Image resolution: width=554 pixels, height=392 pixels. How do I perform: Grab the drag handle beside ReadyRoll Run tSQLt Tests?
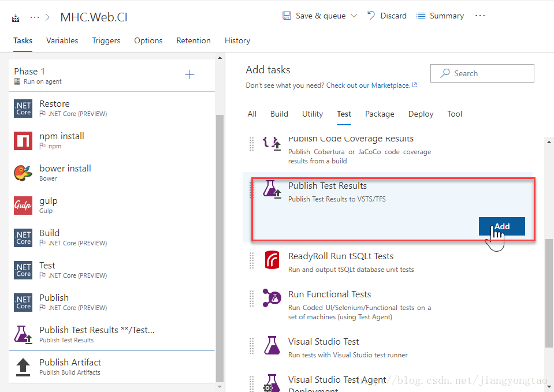coord(251,260)
